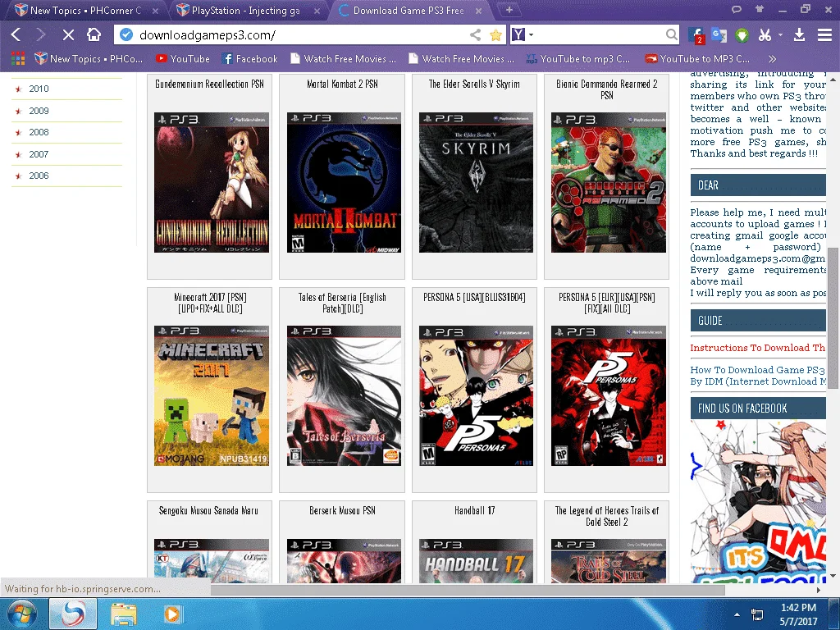Click the horizontal scrollbar at page bottom

(x=468, y=590)
